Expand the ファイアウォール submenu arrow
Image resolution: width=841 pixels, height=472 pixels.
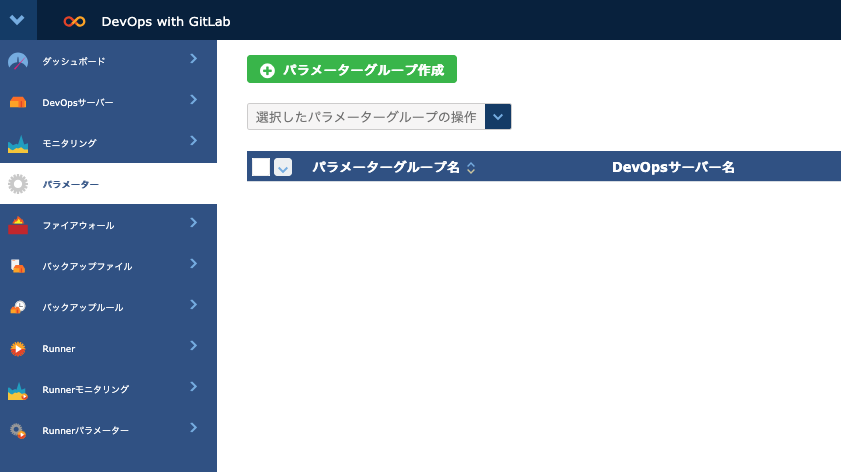193,223
